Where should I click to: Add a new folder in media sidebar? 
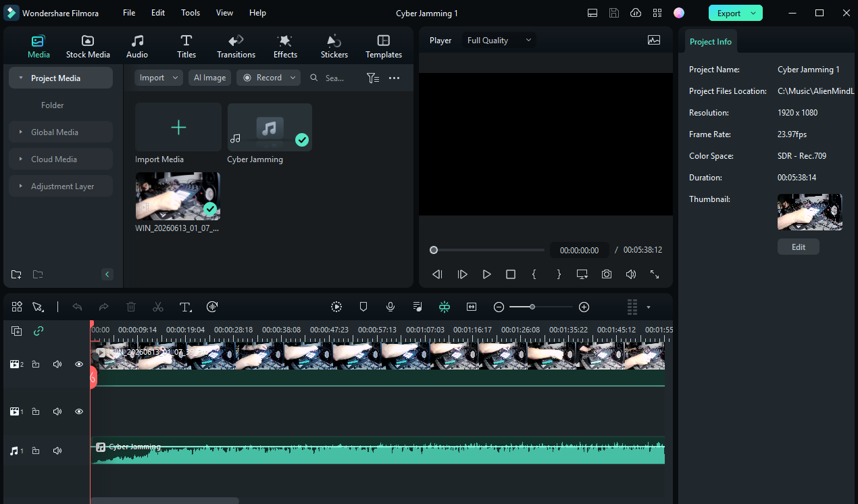point(16,274)
